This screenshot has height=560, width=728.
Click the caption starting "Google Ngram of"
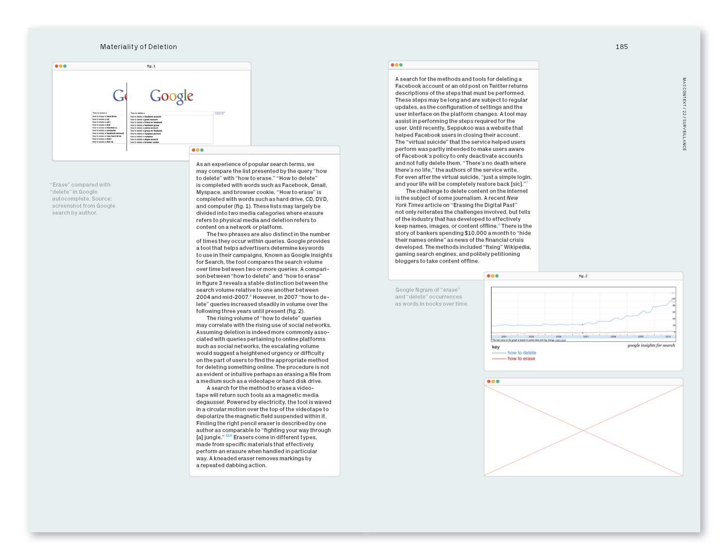click(x=431, y=296)
